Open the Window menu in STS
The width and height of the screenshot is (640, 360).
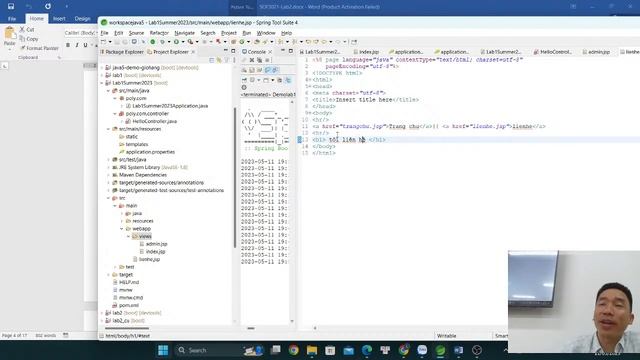[x=266, y=33]
